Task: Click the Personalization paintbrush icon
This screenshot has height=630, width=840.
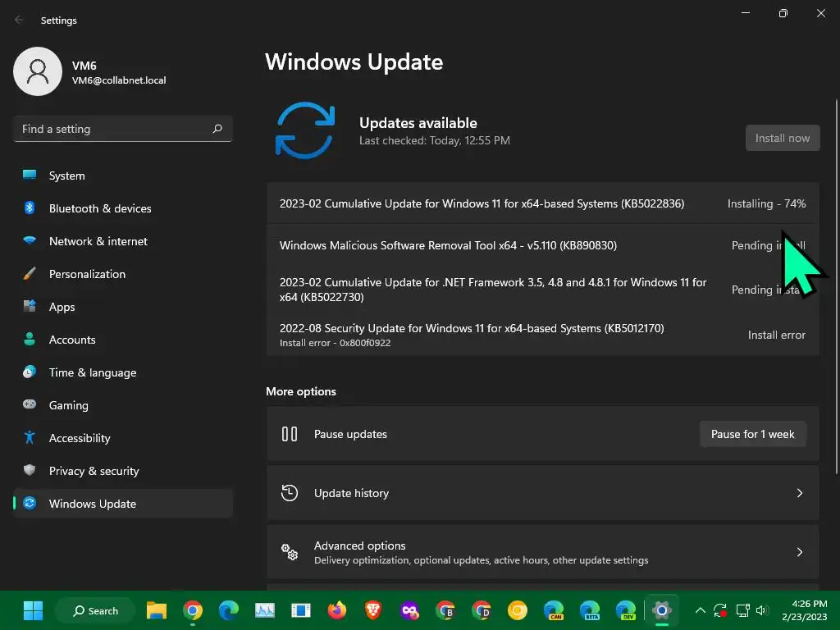Action: click(x=30, y=274)
